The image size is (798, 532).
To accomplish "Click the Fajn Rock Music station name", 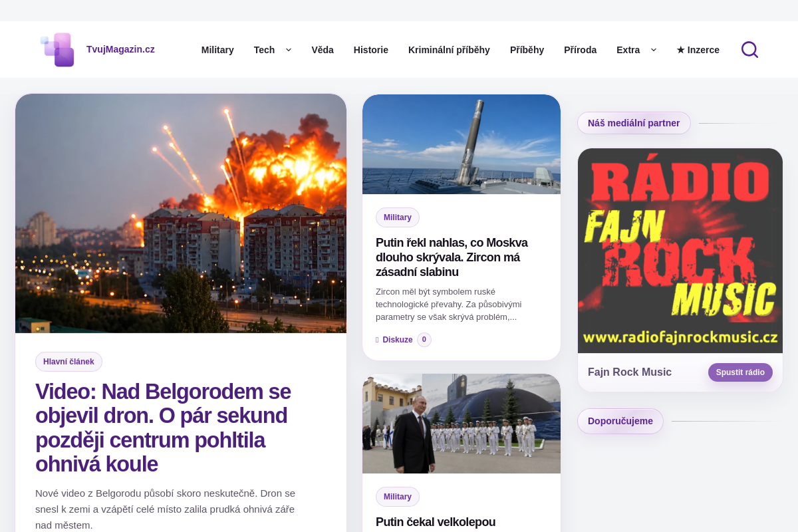I will [x=630, y=372].
